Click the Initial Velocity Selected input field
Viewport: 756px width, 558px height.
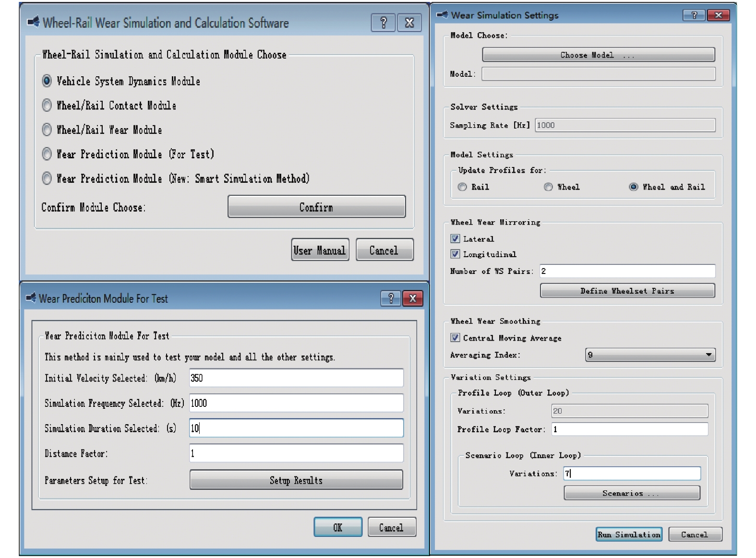tap(296, 378)
